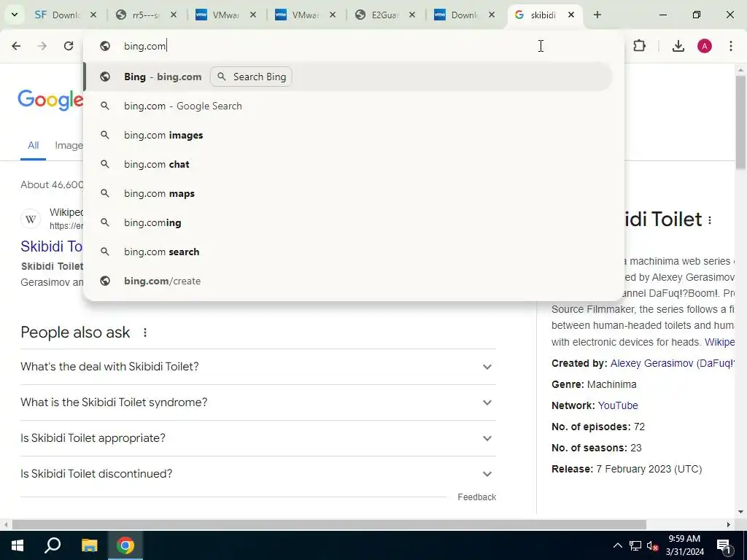747x560 pixels.
Task: Click the Feedback link
Action: (x=477, y=497)
